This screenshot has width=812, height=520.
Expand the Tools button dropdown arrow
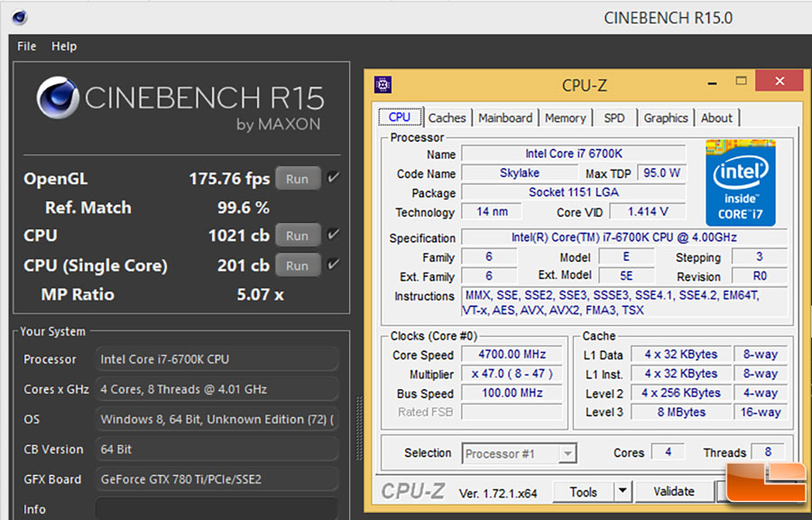coord(623,490)
